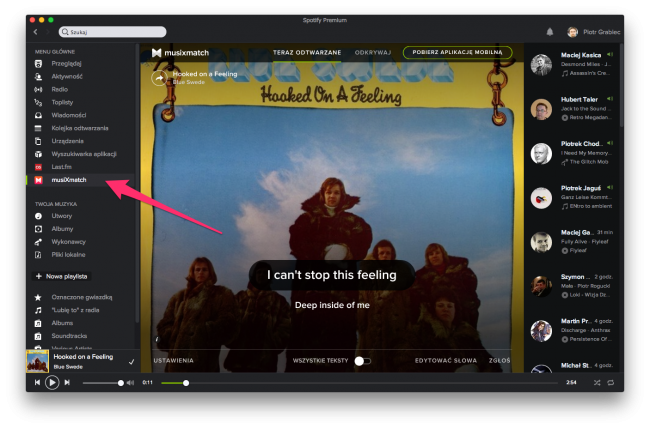The width and height of the screenshot is (650, 429).
Task: Click the share arrow beside song title
Action: (159, 78)
